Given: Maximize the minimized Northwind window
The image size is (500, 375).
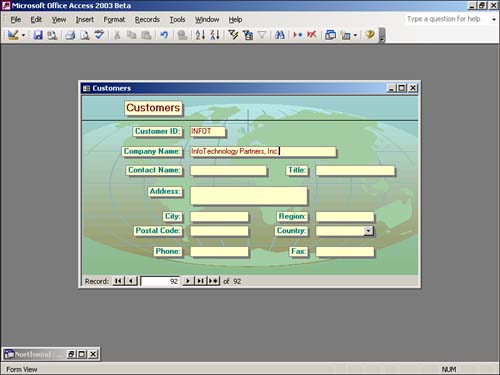Looking at the screenshot, I should 82,354.
